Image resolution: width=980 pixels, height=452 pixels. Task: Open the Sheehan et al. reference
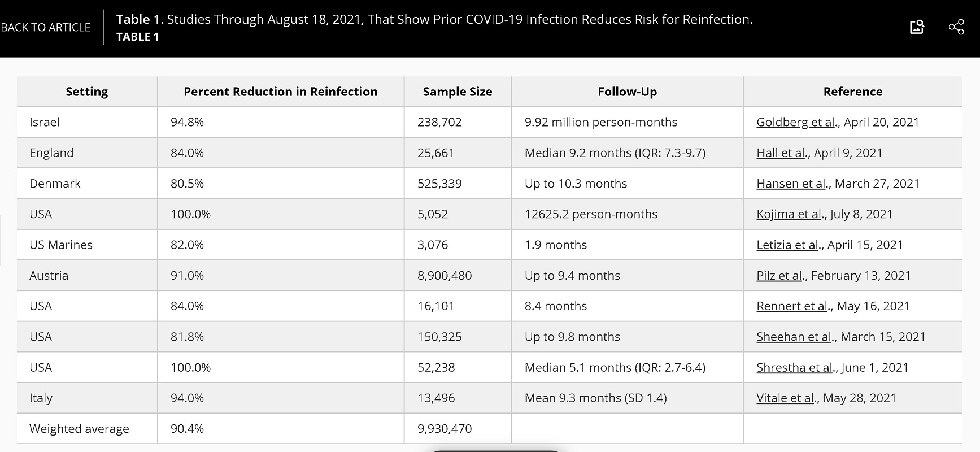coord(795,337)
